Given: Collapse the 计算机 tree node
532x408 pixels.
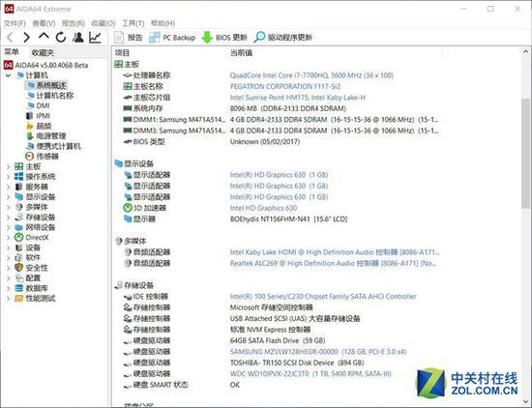Looking at the screenshot, I should coord(8,75).
